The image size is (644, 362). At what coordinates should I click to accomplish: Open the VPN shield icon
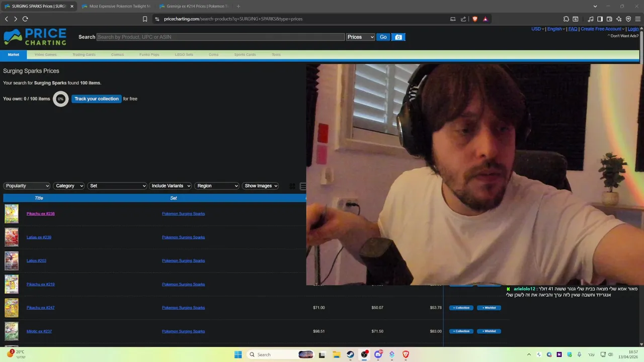tap(628, 19)
